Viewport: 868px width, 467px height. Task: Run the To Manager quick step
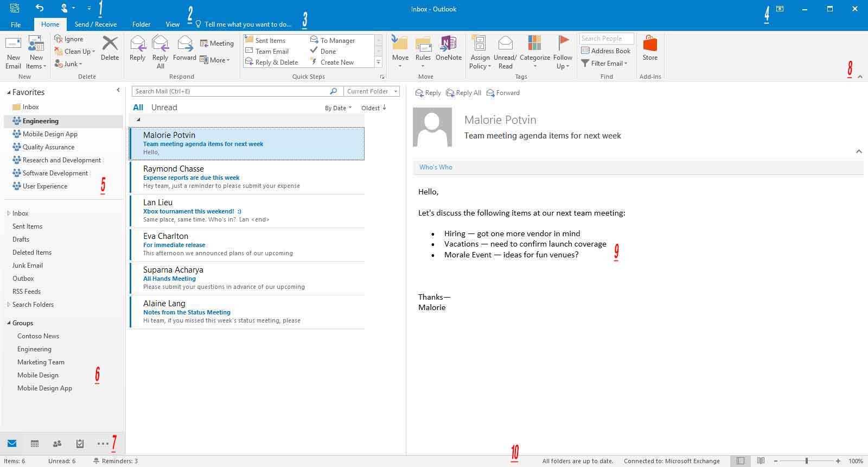[x=333, y=41]
